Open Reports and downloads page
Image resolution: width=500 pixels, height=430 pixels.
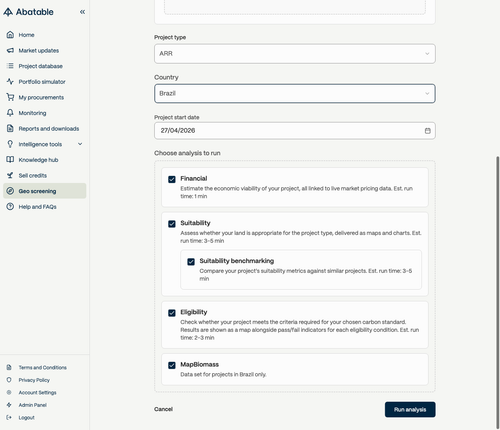point(45,128)
